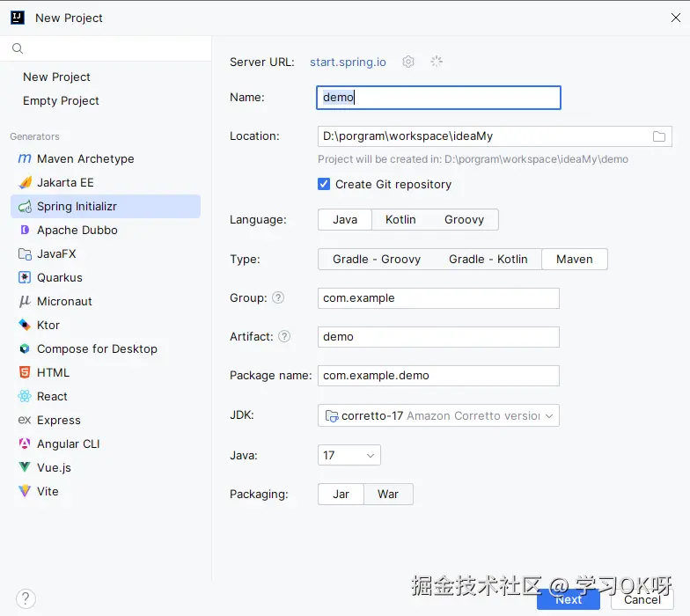This screenshot has width=690, height=616.
Task: Select Micronaut list row
Action: pos(106,301)
